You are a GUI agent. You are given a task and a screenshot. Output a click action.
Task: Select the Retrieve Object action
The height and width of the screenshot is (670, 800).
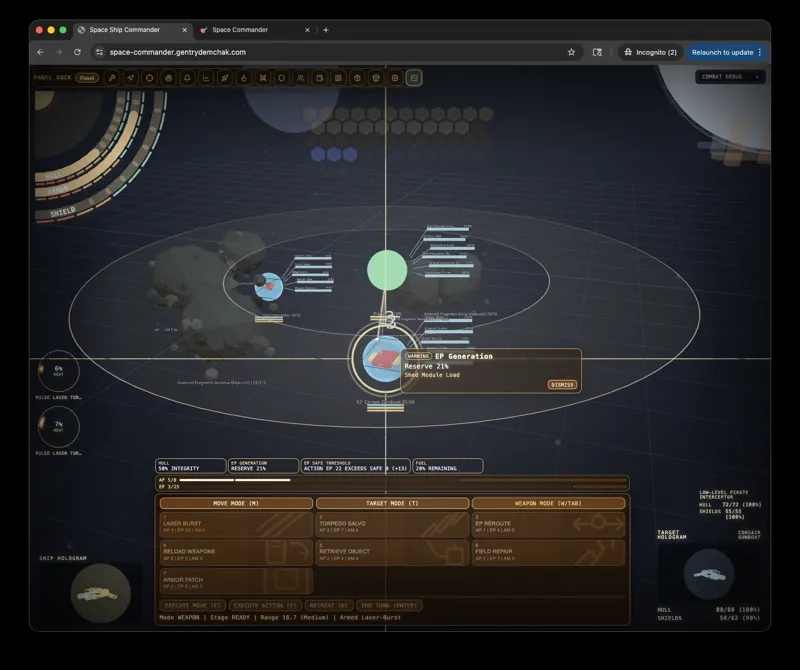pos(392,553)
